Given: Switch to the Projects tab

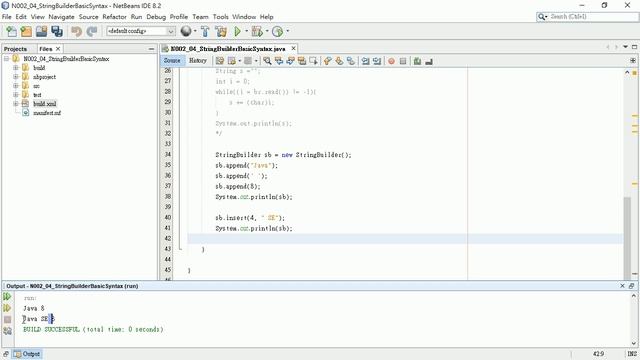Looking at the screenshot, I should point(16,49).
